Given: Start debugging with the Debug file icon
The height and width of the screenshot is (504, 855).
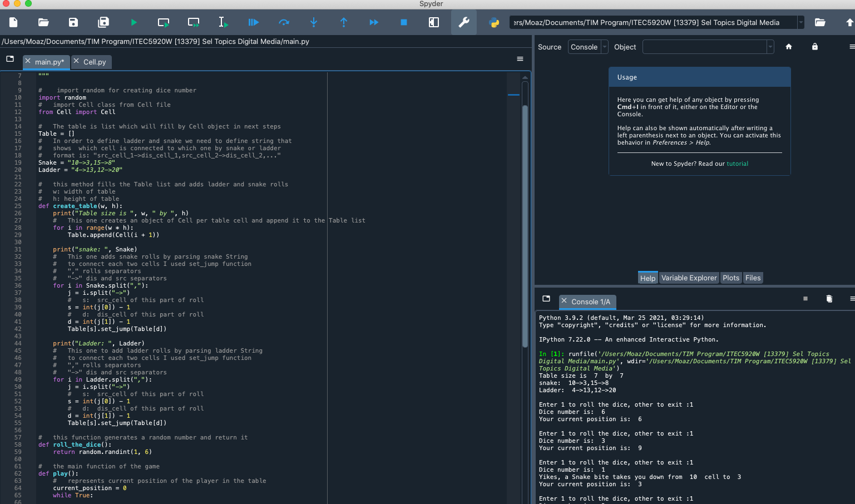Looking at the screenshot, I should [254, 22].
